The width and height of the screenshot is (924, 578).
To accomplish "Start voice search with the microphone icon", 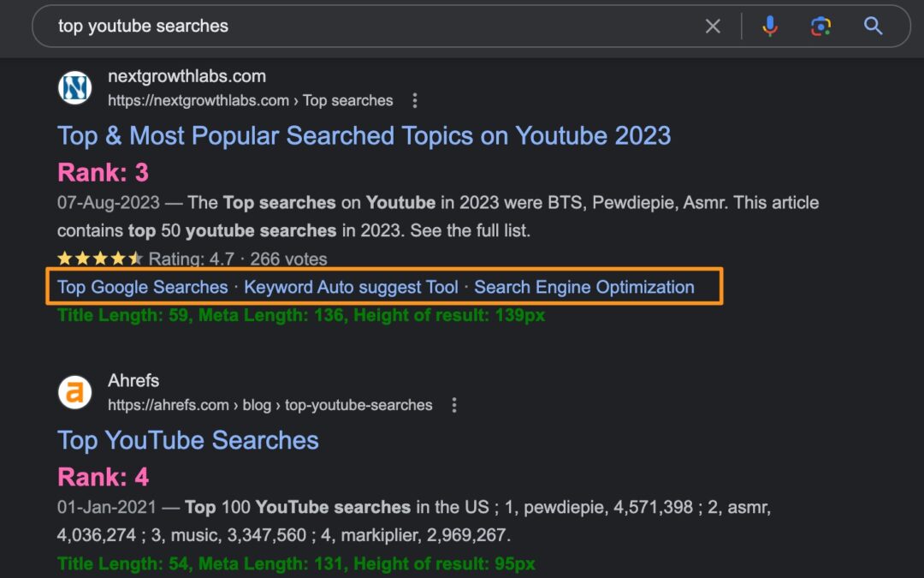I will [770, 27].
